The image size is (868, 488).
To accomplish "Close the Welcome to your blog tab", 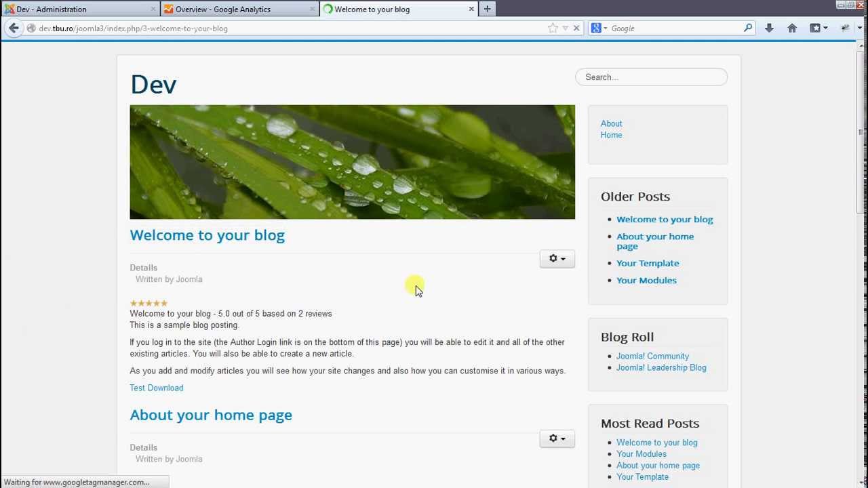I will pyautogui.click(x=471, y=9).
